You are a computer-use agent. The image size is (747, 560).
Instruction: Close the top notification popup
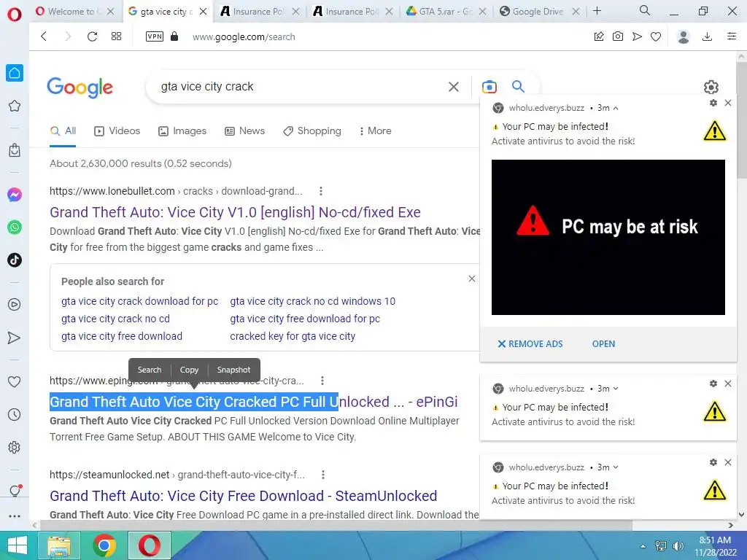click(x=728, y=103)
